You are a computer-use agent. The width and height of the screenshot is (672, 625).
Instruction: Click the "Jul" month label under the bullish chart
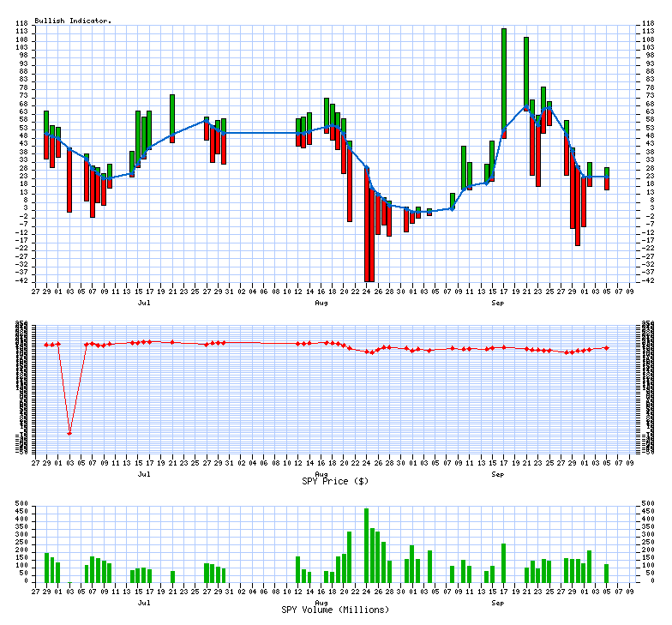[144, 303]
